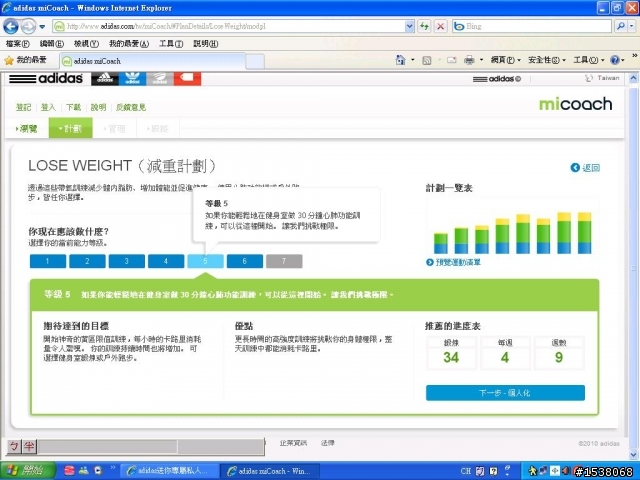This screenshot has height=480, width=640.
Task: Select the adidas miCoach browser tab
Action: coord(153,61)
